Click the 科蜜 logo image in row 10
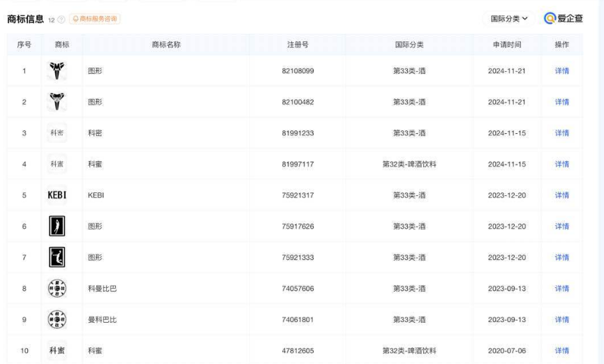Viewport: 604px width, 364px height. [x=57, y=351]
